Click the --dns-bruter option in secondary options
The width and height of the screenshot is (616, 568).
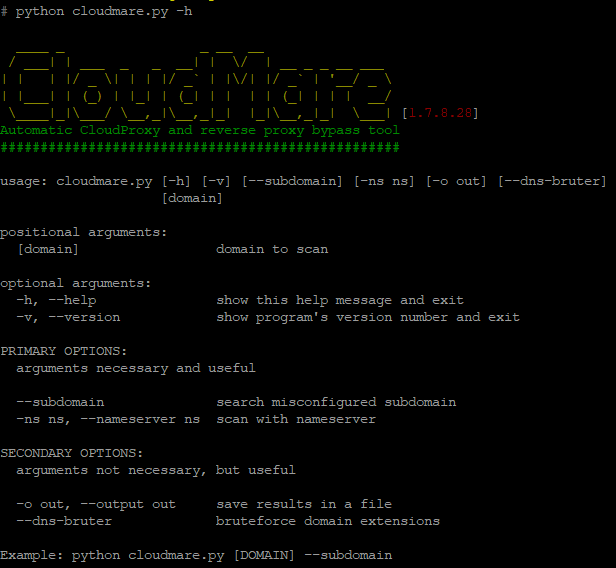[64, 521]
